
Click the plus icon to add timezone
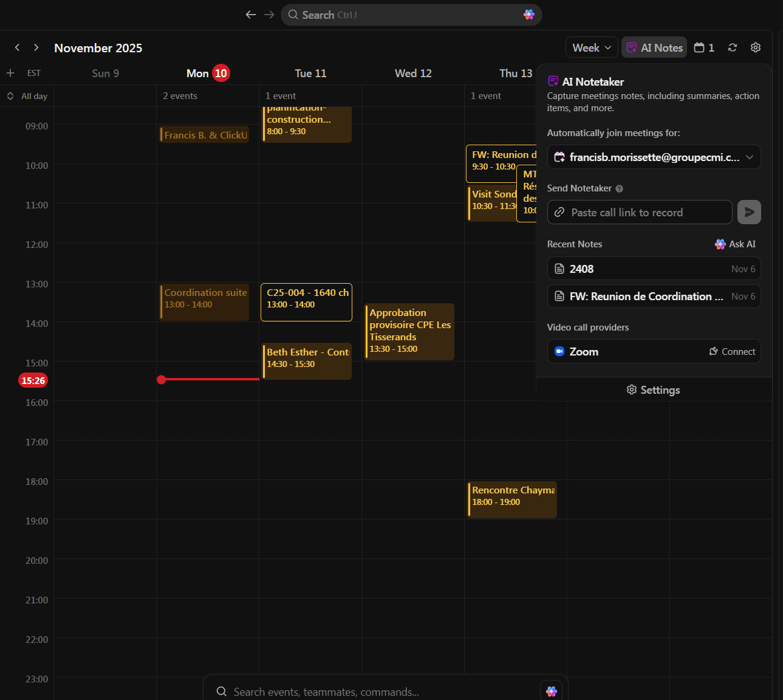(x=10, y=73)
